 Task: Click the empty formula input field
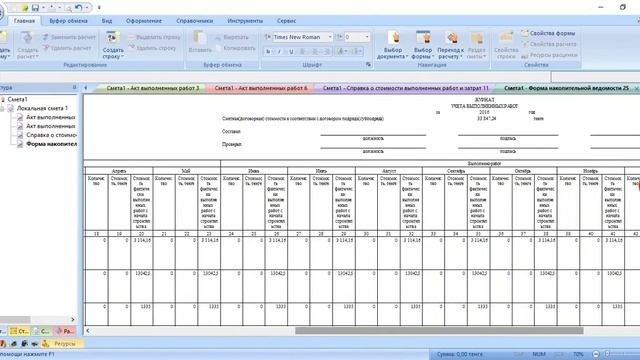(596, 76)
